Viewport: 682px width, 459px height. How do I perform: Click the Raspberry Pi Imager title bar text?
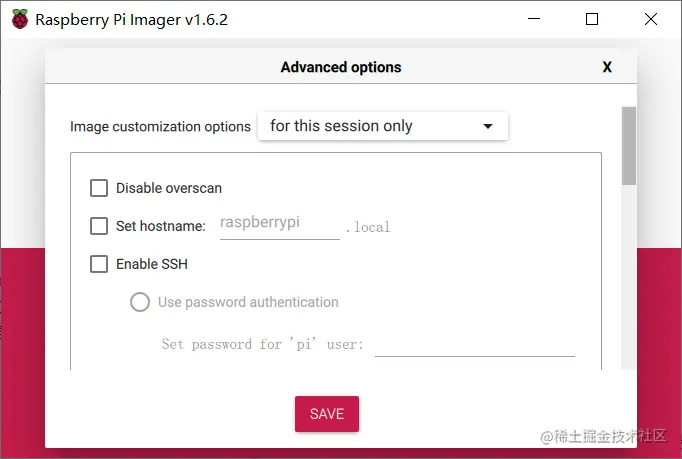pos(131,19)
